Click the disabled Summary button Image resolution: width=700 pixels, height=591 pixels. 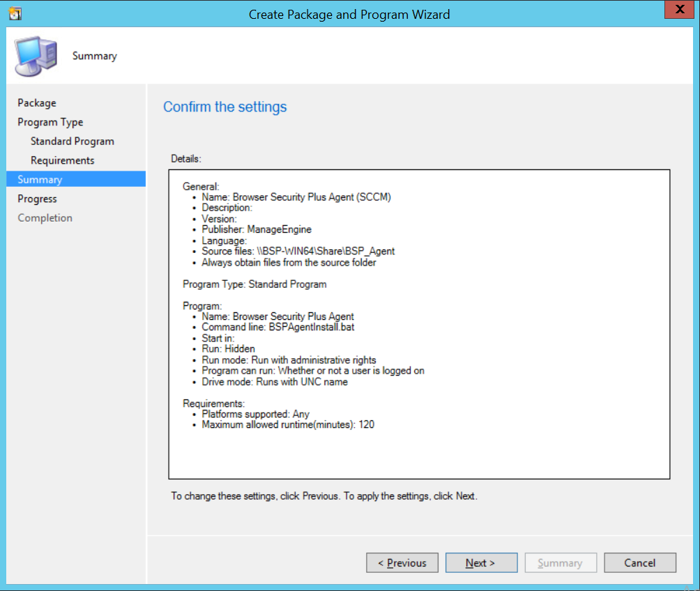(561, 563)
